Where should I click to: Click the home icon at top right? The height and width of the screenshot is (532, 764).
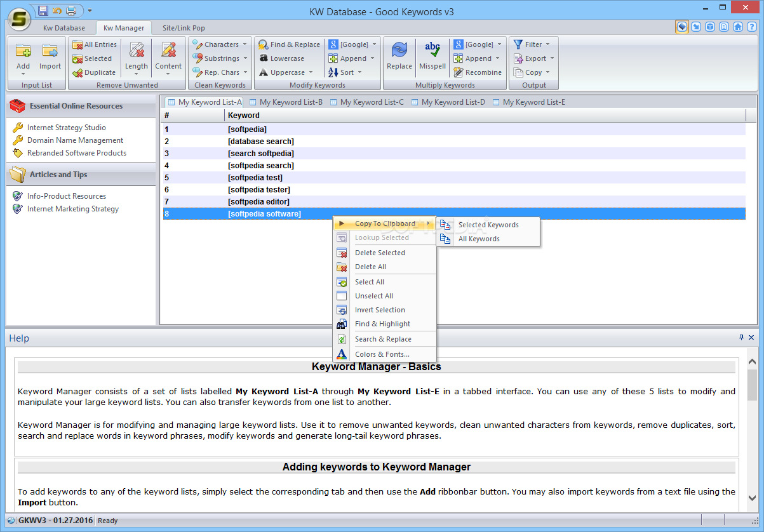click(x=737, y=27)
